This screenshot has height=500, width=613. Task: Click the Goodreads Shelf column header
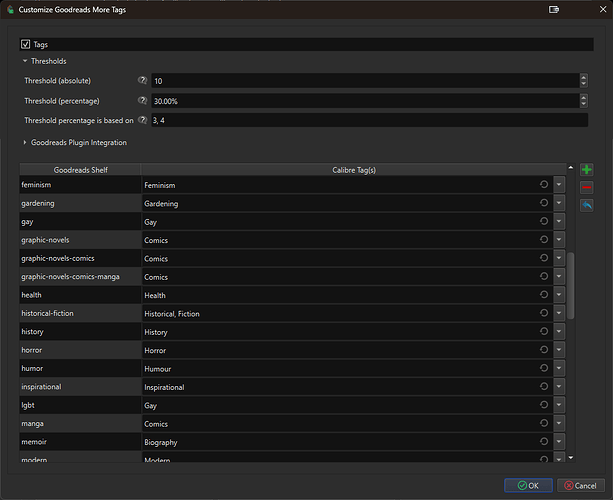[x=80, y=170]
